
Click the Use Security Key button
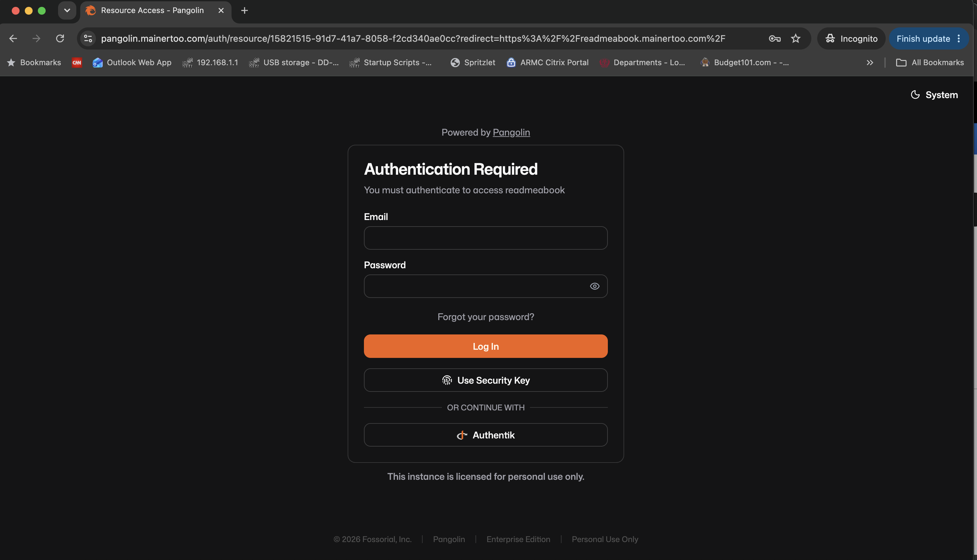pyautogui.click(x=486, y=380)
